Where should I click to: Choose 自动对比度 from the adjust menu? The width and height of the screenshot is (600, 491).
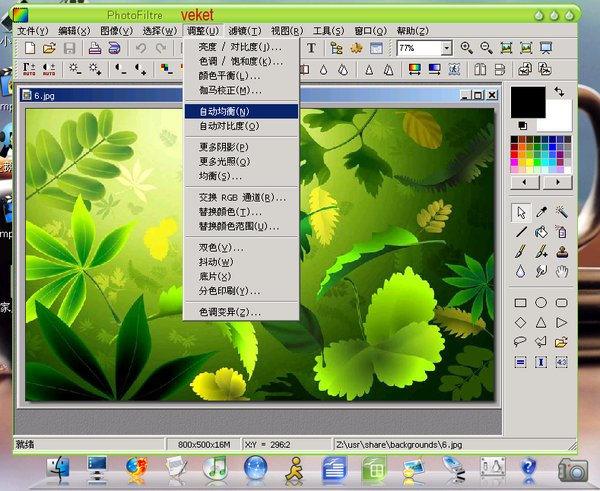point(229,127)
